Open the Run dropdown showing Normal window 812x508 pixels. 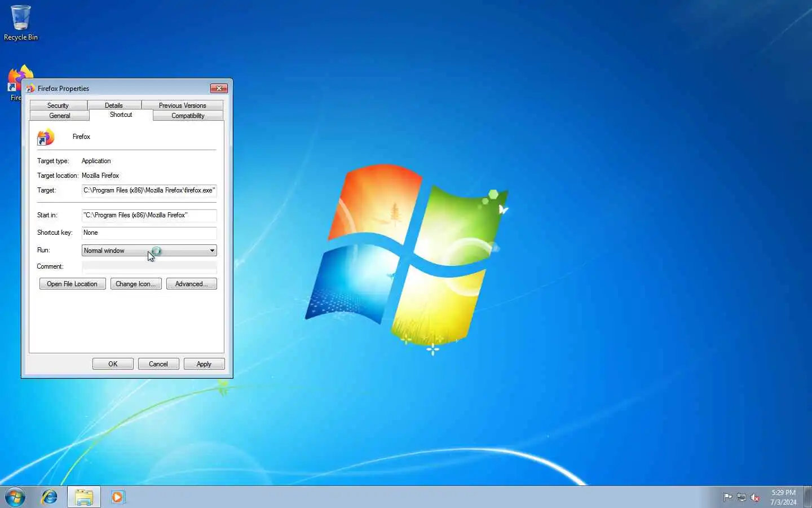[x=149, y=251]
